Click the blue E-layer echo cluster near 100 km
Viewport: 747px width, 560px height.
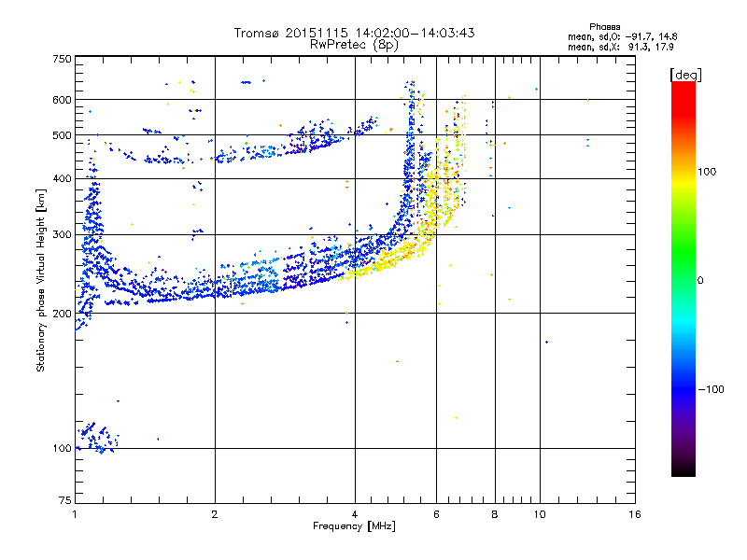point(98,438)
